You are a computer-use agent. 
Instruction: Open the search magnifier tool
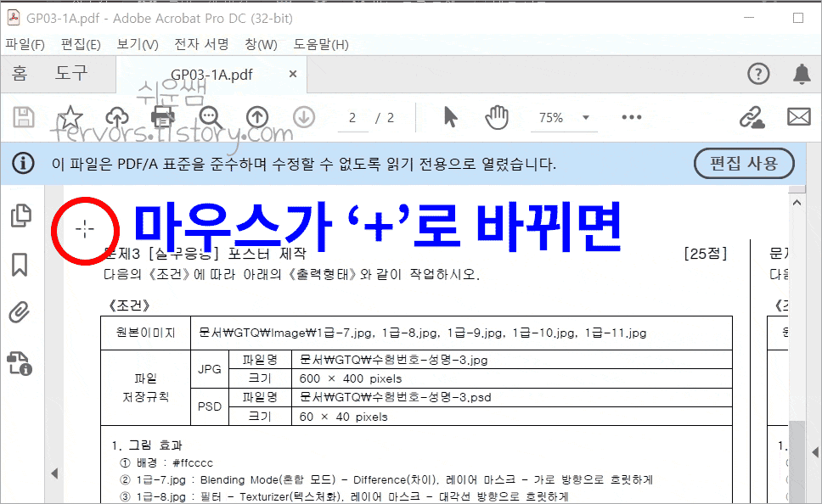click(x=210, y=118)
